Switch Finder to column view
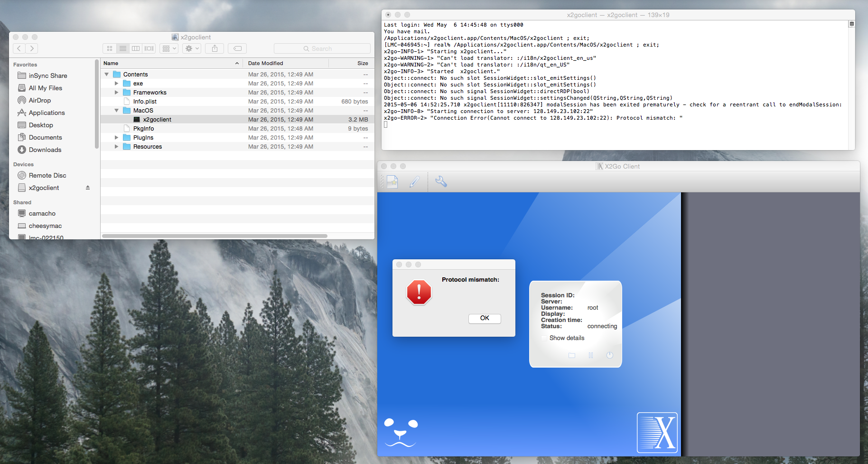 (x=136, y=48)
